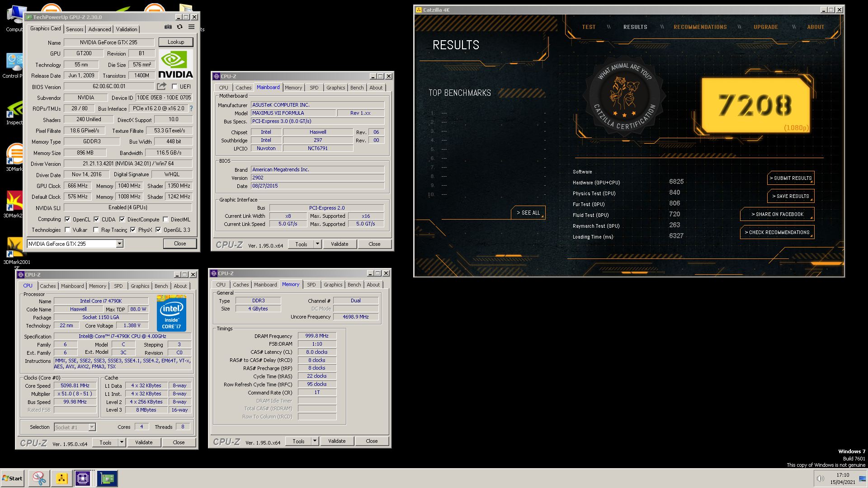Open the Validation tab in GPU-Z

click(127, 29)
